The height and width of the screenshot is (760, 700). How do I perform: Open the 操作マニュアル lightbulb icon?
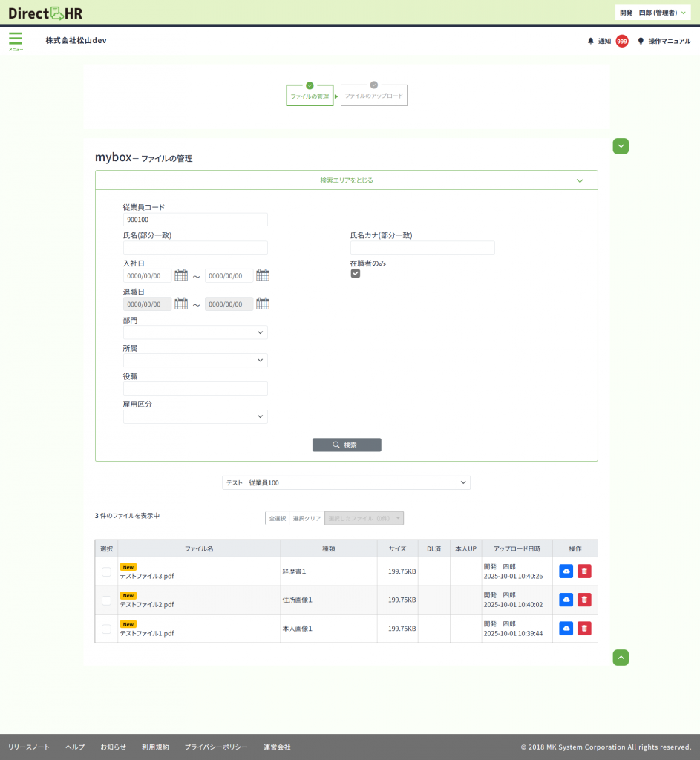point(641,41)
